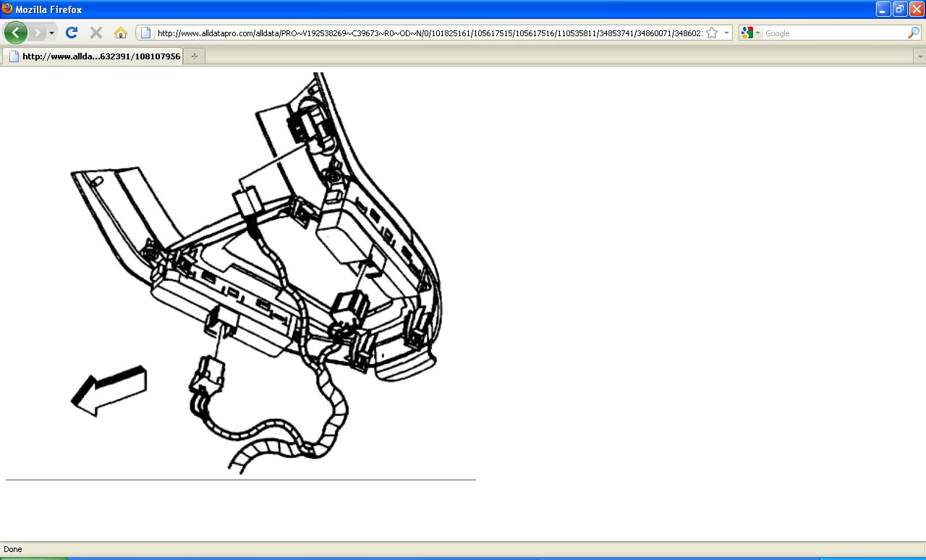Open a new tab
The image size is (926, 560).
tap(194, 56)
